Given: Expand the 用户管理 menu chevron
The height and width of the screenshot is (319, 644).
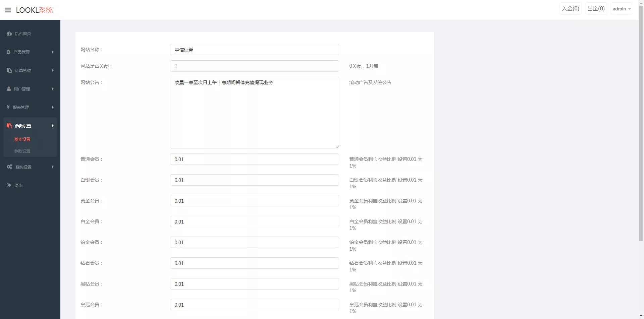Looking at the screenshot, I should pos(53,89).
